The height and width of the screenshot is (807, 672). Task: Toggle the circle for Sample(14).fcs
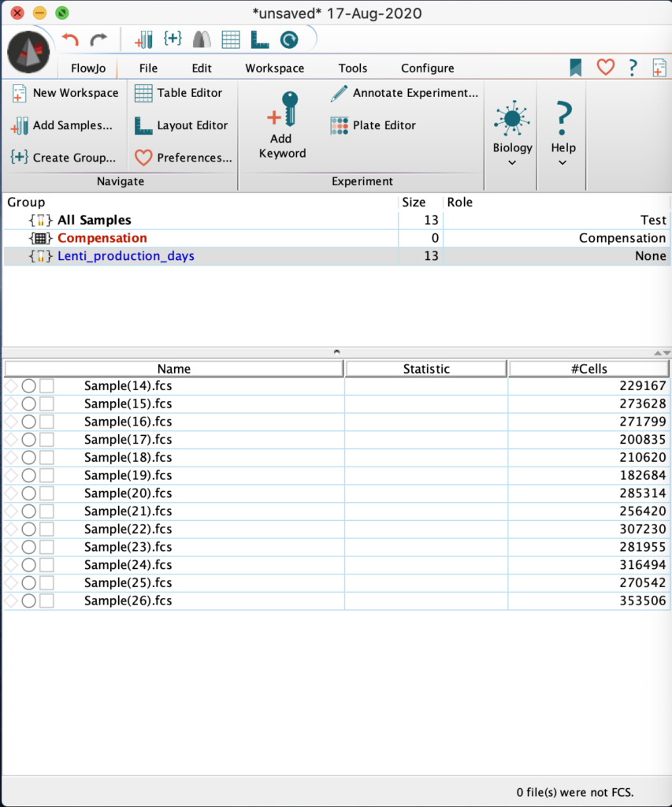29,386
